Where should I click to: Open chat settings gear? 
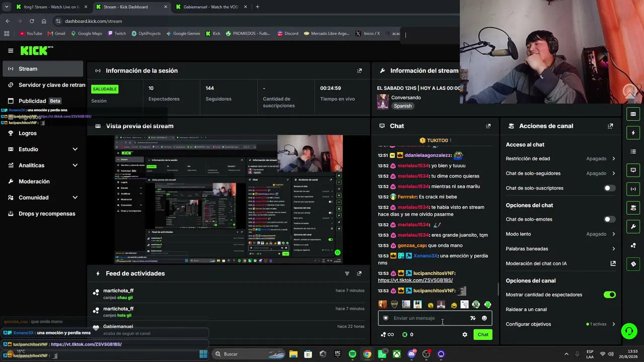[x=465, y=334]
